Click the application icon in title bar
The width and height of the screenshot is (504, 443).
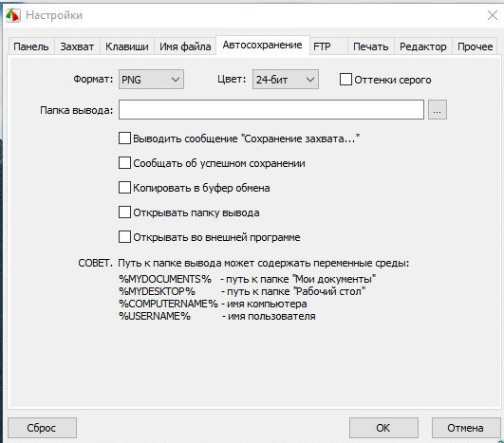pos(13,15)
